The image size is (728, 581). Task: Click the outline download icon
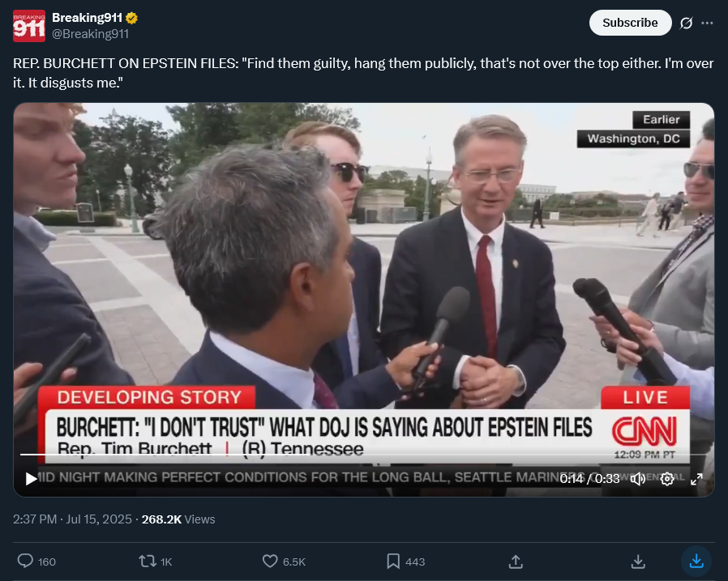click(x=638, y=562)
